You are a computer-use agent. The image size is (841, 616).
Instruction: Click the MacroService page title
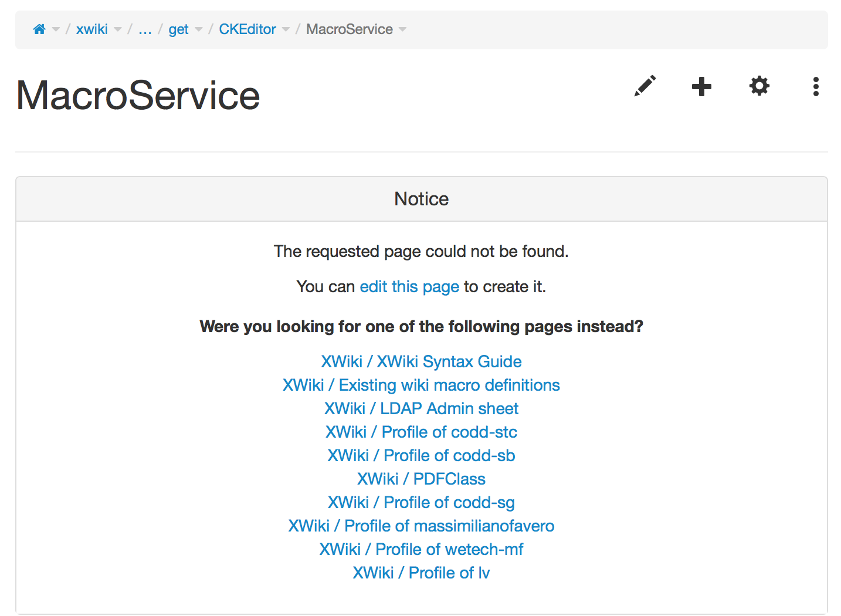(x=138, y=96)
